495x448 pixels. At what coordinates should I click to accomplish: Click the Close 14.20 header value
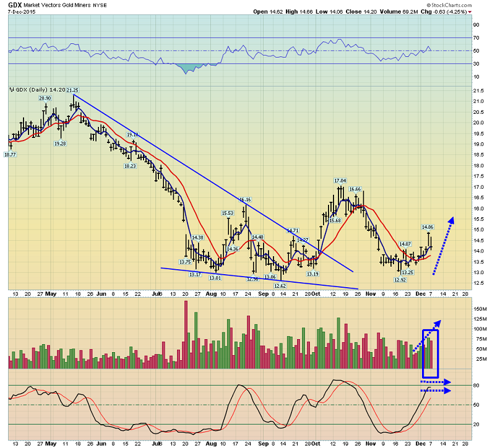point(361,12)
